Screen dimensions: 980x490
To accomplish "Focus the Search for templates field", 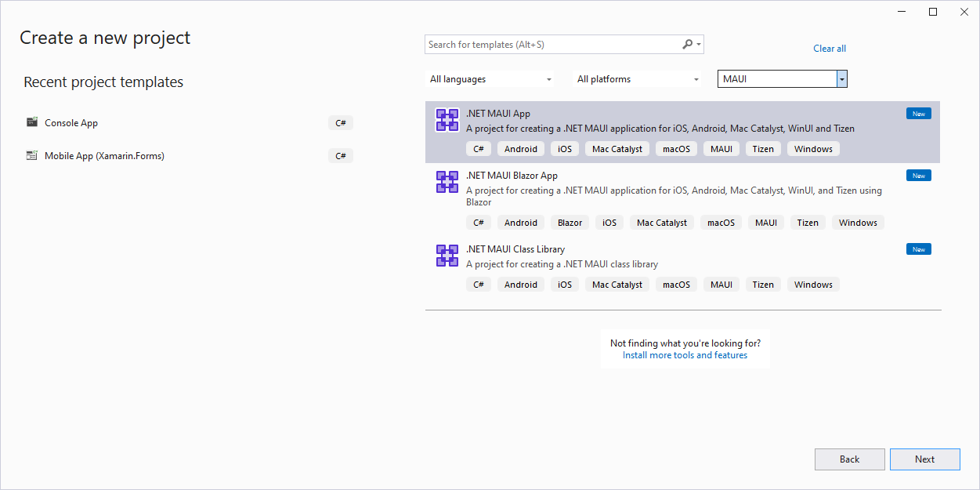I will coord(552,45).
